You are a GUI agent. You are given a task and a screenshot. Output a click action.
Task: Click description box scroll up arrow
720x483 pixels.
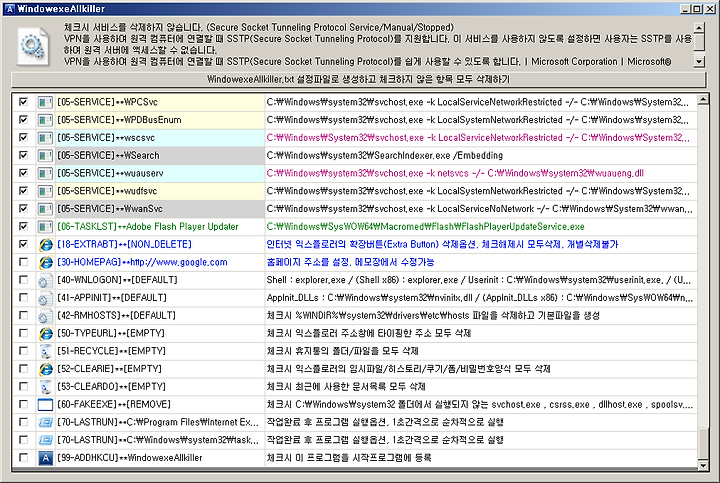699,28
